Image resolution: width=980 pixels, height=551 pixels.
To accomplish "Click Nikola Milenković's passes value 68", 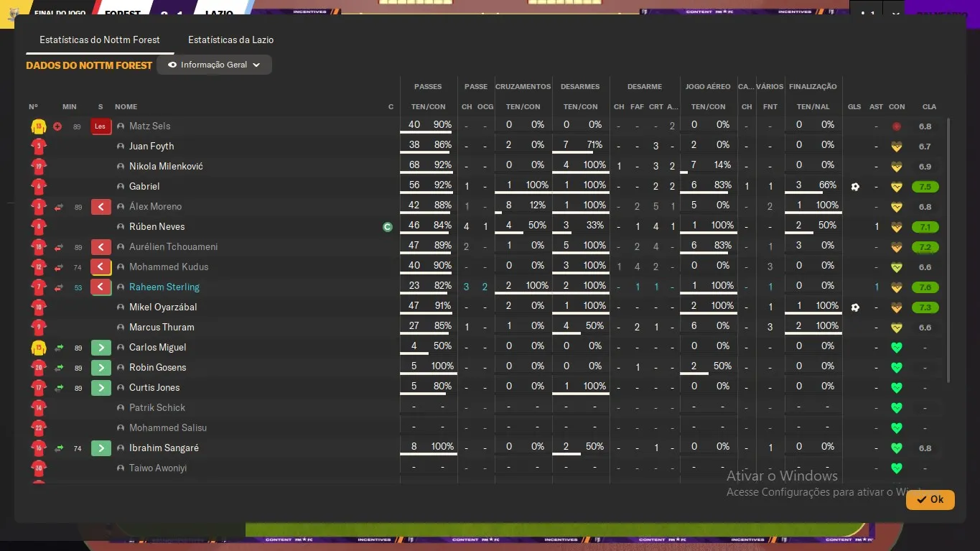I will click(414, 165).
